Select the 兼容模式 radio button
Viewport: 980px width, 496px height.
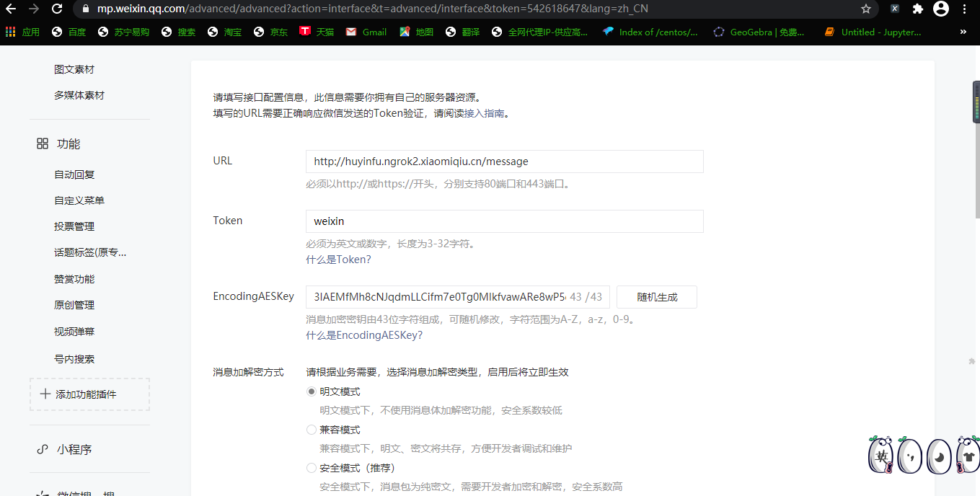[312, 430]
